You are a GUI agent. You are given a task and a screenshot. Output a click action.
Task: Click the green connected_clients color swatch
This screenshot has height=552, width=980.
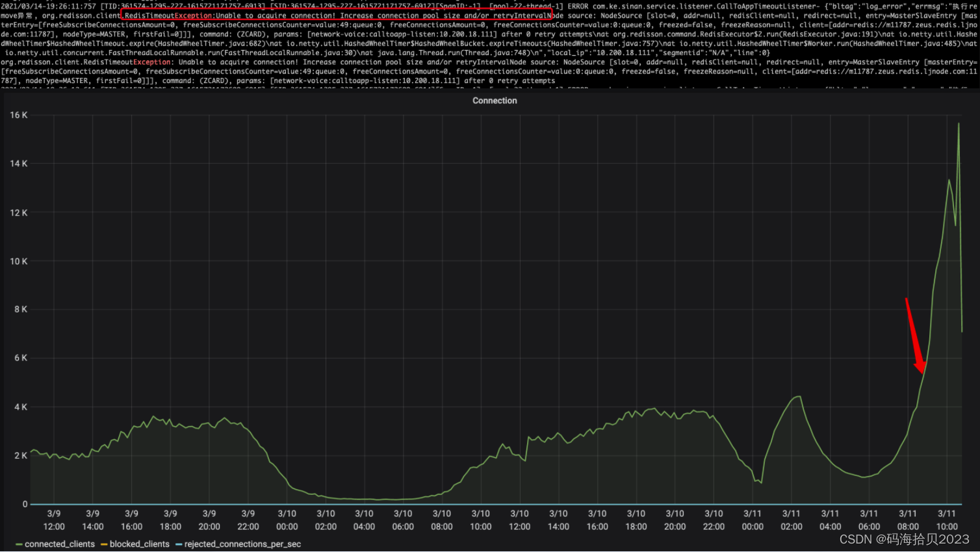click(x=19, y=544)
